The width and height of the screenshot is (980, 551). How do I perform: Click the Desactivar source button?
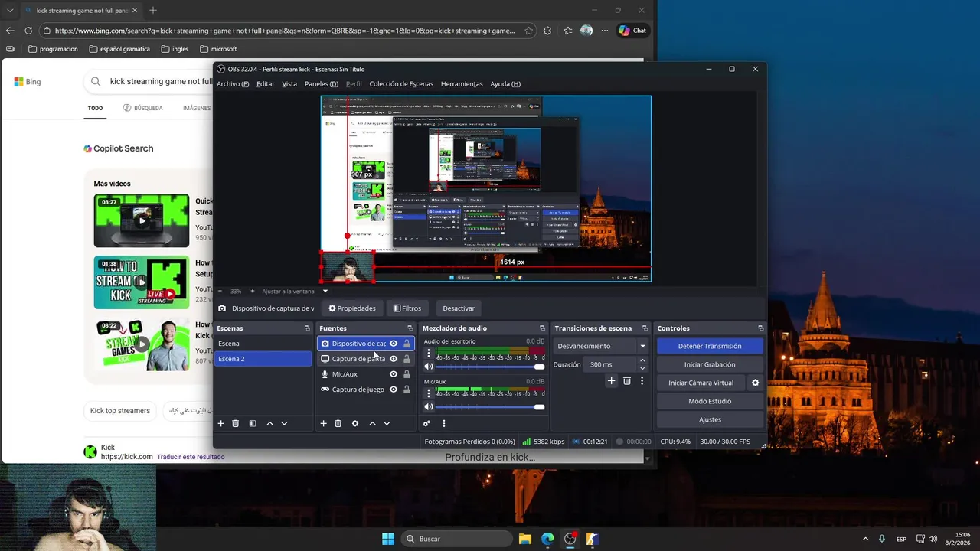click(459, 308)
